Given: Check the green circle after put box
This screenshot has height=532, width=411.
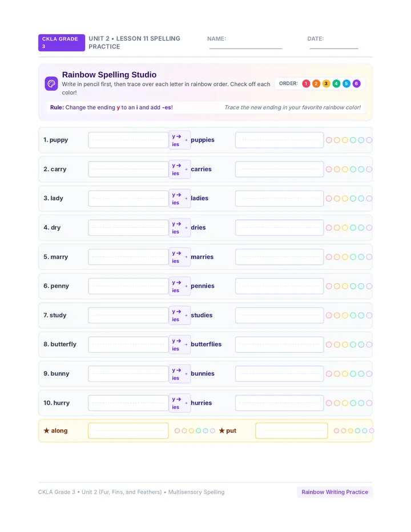Looking at the screenshot, I should pyautogui.click(x=357, y=430).
